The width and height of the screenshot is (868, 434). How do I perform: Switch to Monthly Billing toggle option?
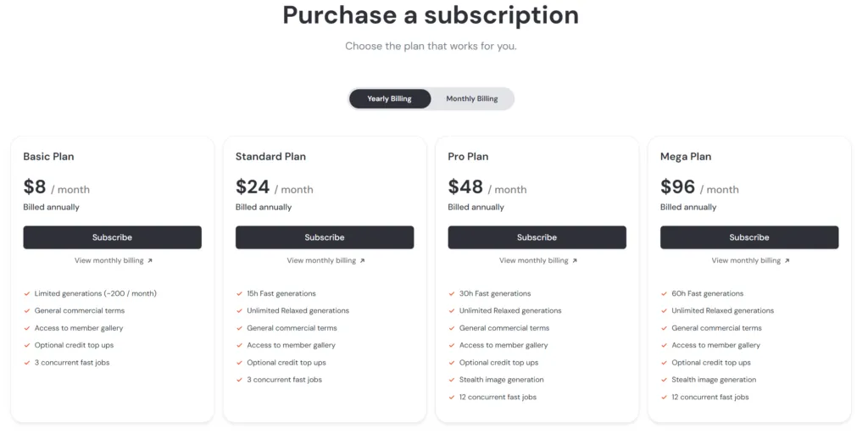pos(471,99)
